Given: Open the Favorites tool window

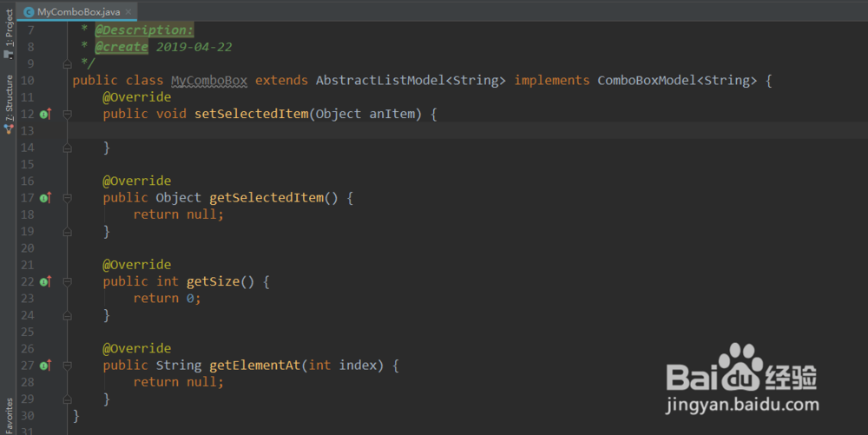Looking at the screenshot, I should (9, 415).
